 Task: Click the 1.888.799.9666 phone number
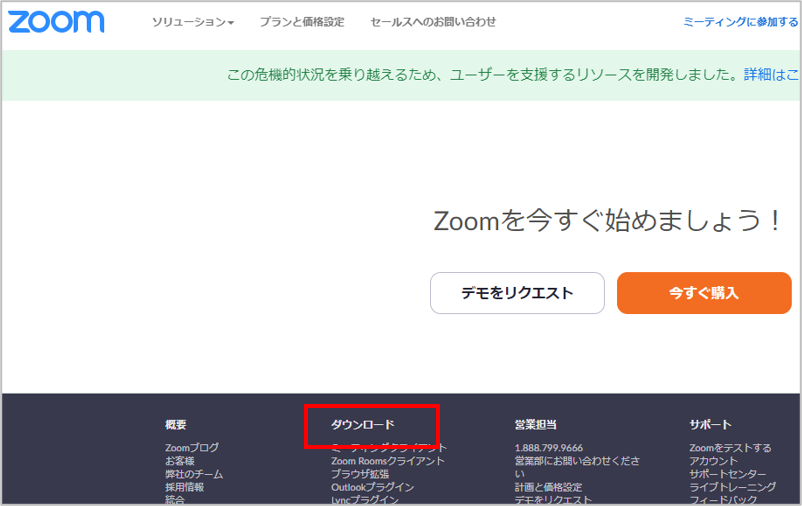tap(548, 448)
